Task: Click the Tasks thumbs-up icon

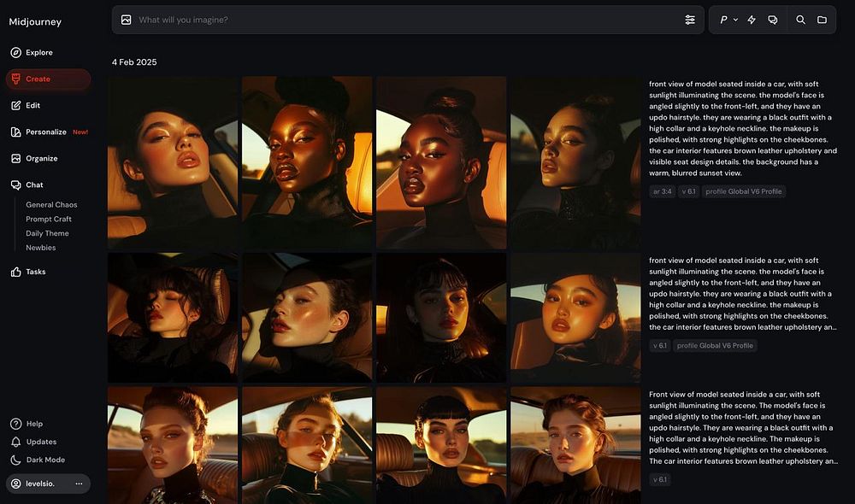Action: point(15,272)
